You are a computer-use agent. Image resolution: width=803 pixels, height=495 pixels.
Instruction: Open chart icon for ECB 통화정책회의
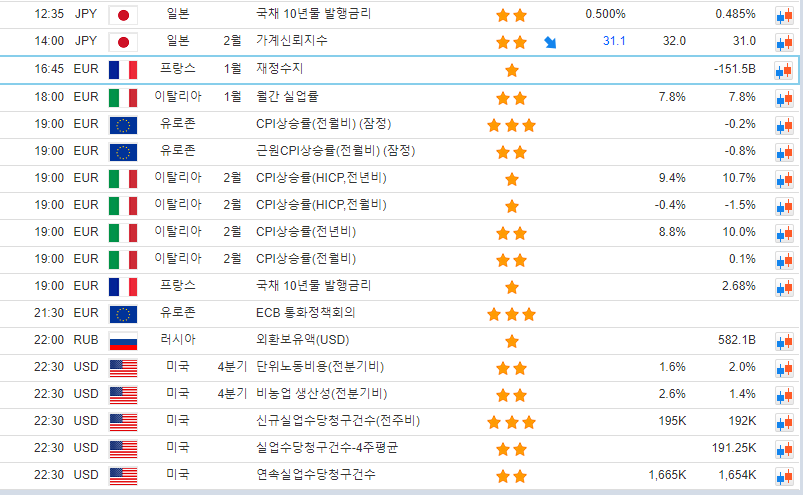783,314
